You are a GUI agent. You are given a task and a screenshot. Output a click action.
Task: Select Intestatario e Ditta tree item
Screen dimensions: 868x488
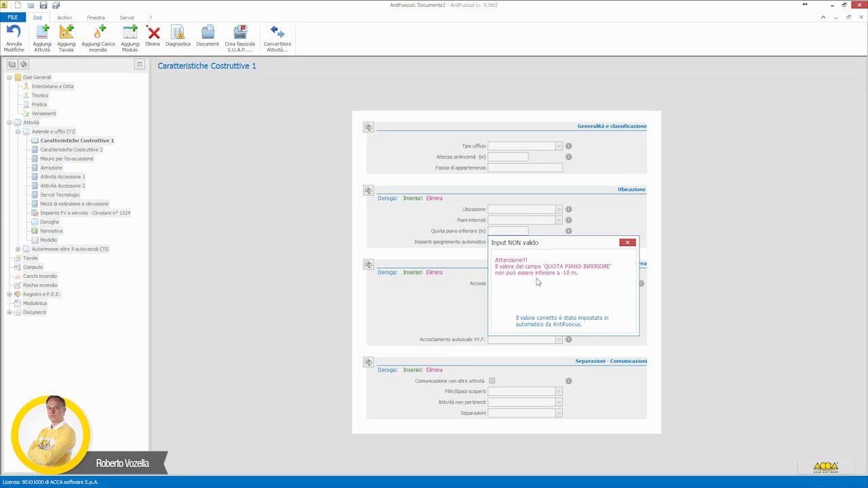click(x=52, y=86)
